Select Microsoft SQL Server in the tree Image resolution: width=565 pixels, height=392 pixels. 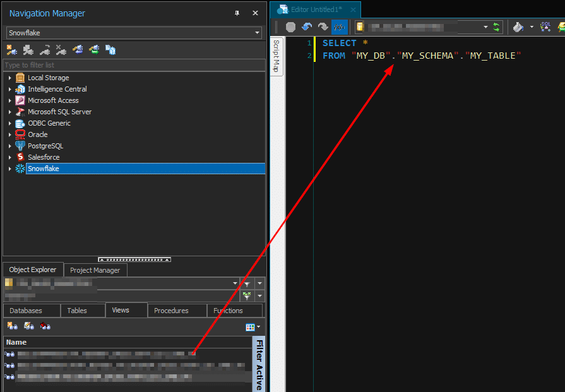point(59,112)
